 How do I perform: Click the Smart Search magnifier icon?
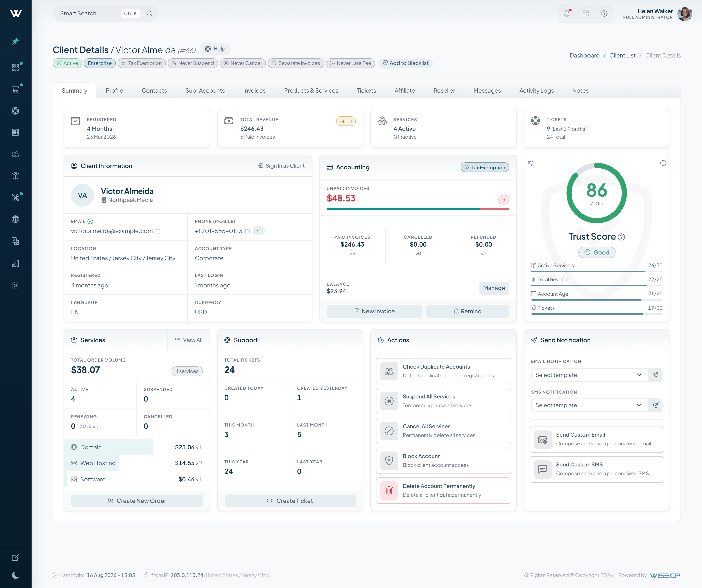[149, 13]
